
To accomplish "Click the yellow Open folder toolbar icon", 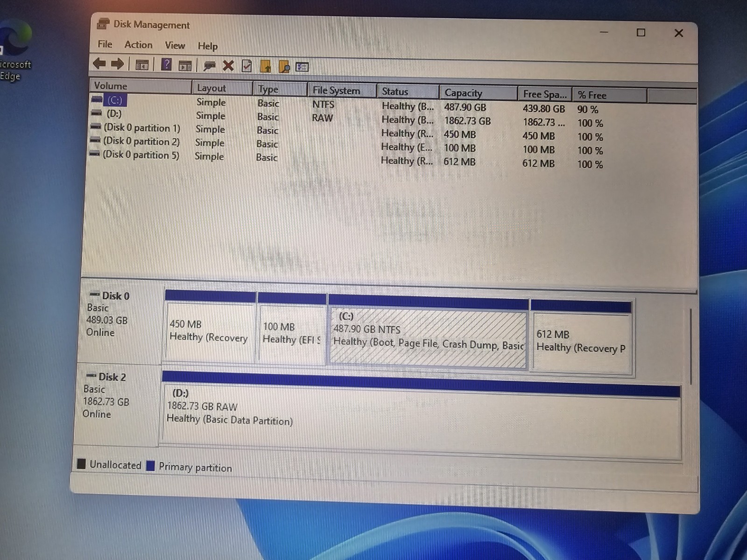I will pos(265,67).
